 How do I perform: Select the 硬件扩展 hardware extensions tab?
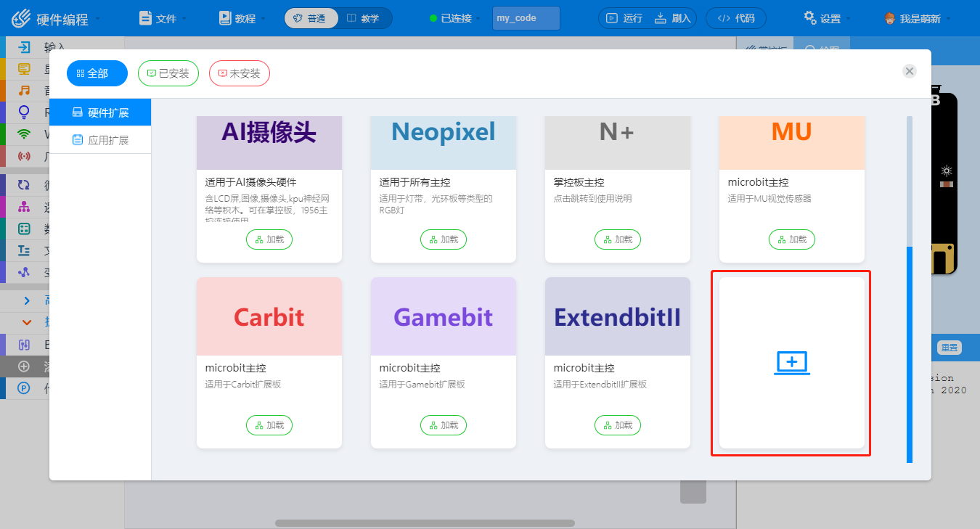point(100,112)
